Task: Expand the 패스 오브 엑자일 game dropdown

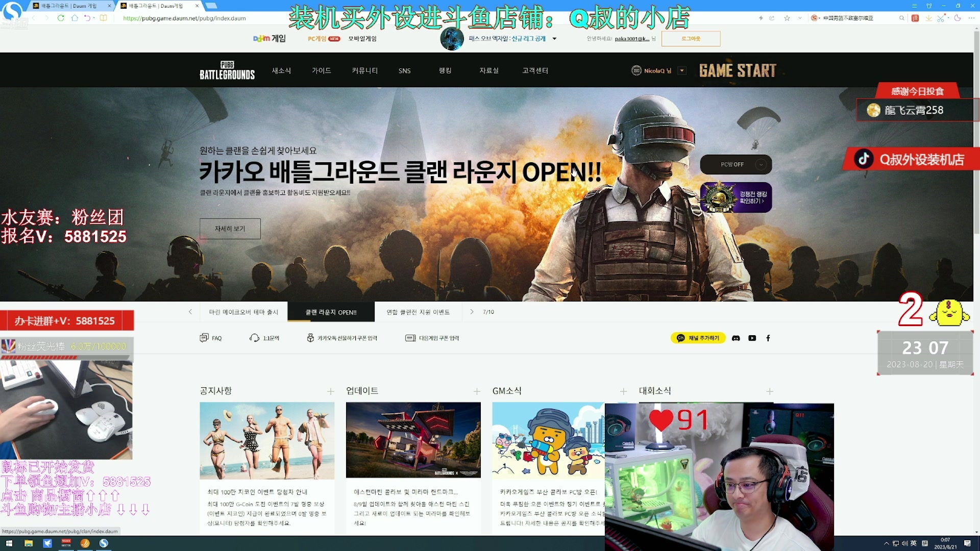Action: (554, 38)
